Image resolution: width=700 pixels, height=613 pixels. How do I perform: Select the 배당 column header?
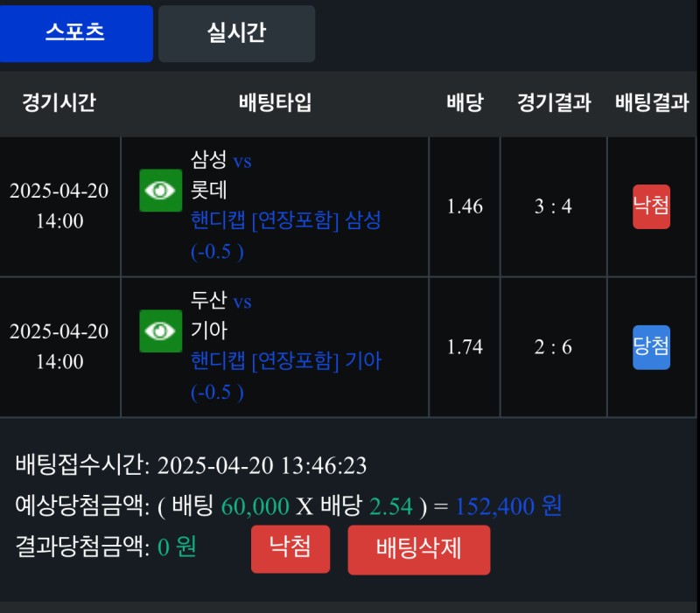(x=465, y=103)
